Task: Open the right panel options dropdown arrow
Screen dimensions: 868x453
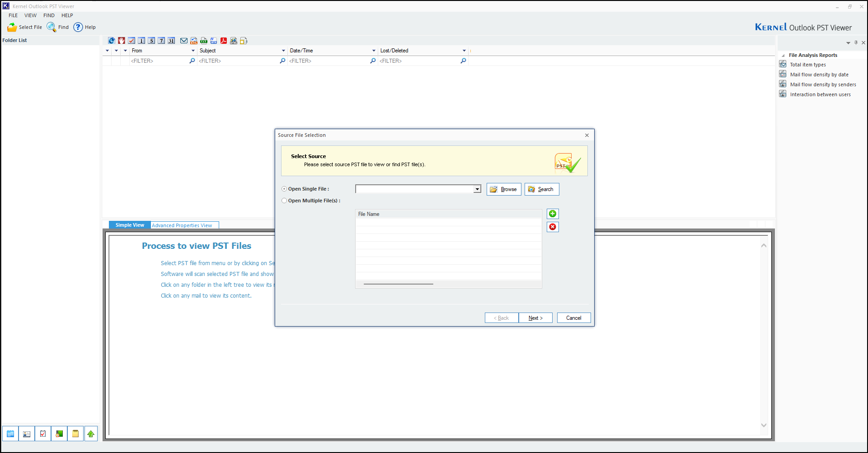Action: click(x=848, y=43)
